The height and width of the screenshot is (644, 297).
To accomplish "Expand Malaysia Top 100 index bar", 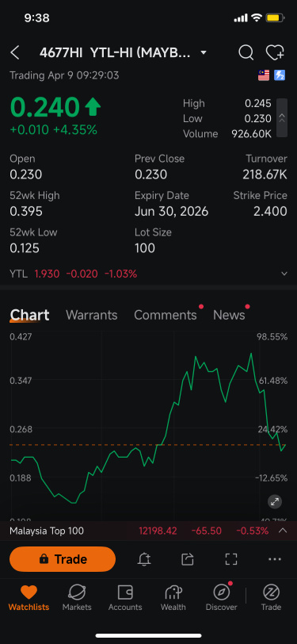I will tap(149, 531).
